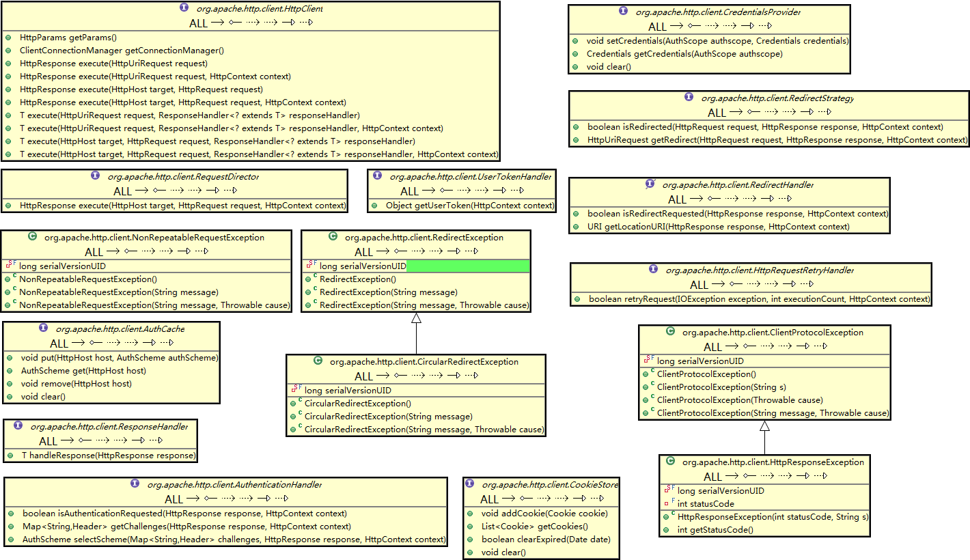The image size is (970, 560).
Task: Select boolean retryRequest method in HttpRequestRetryHandler
Action: [759, 299]
